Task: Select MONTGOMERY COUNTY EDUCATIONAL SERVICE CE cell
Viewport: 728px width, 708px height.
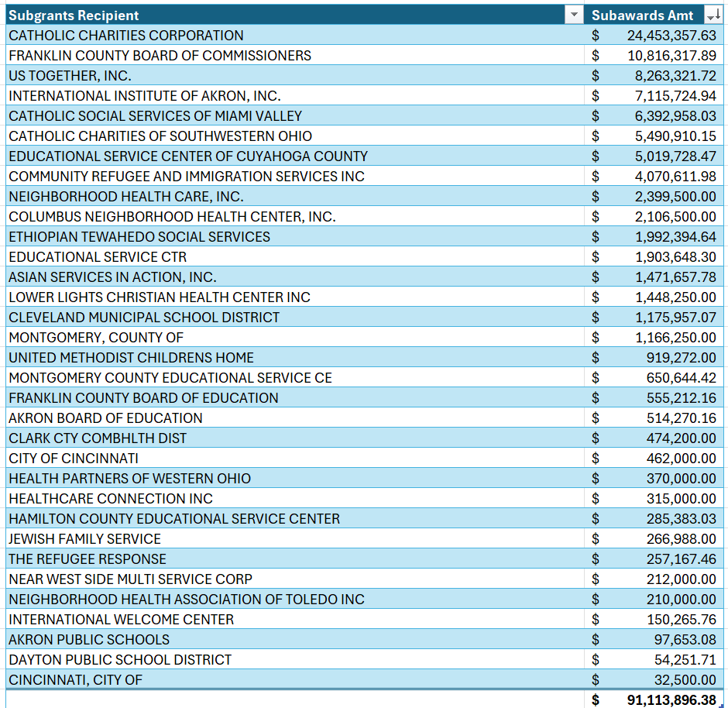Action: click(295, 378)
